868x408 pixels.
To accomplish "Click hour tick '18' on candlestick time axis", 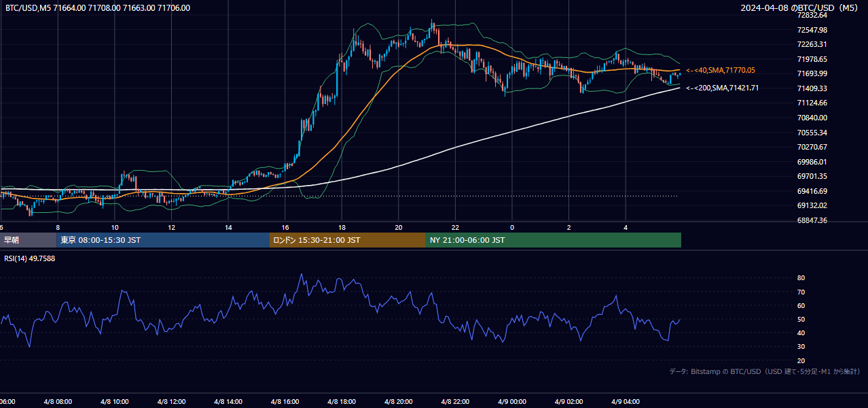I will pyautogui.click(x=342, y=227).
